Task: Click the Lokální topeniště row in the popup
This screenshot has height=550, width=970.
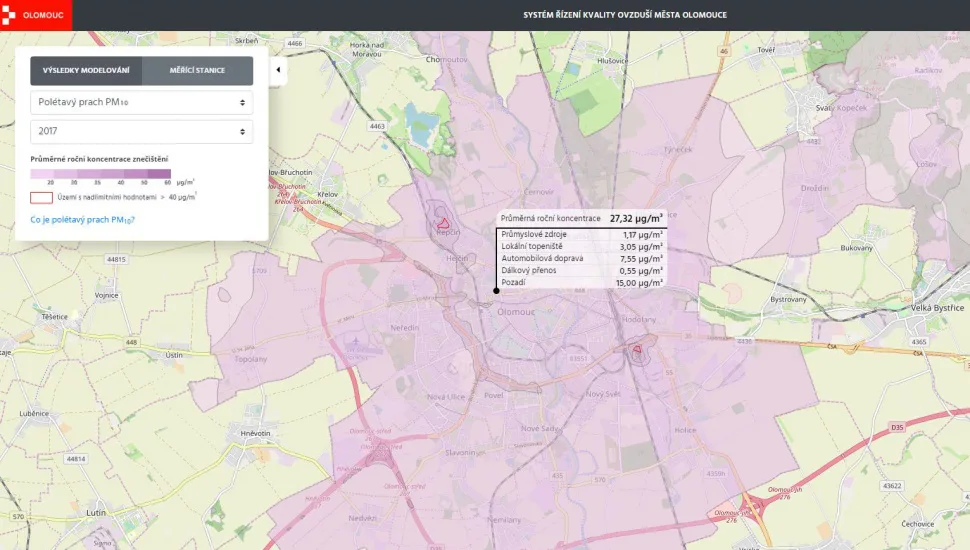Action: pos(582,246)
